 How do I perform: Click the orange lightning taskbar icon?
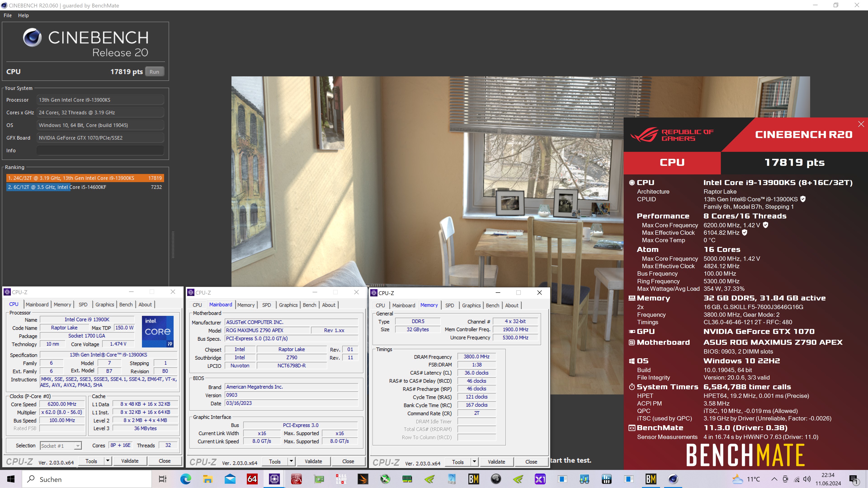363,479
